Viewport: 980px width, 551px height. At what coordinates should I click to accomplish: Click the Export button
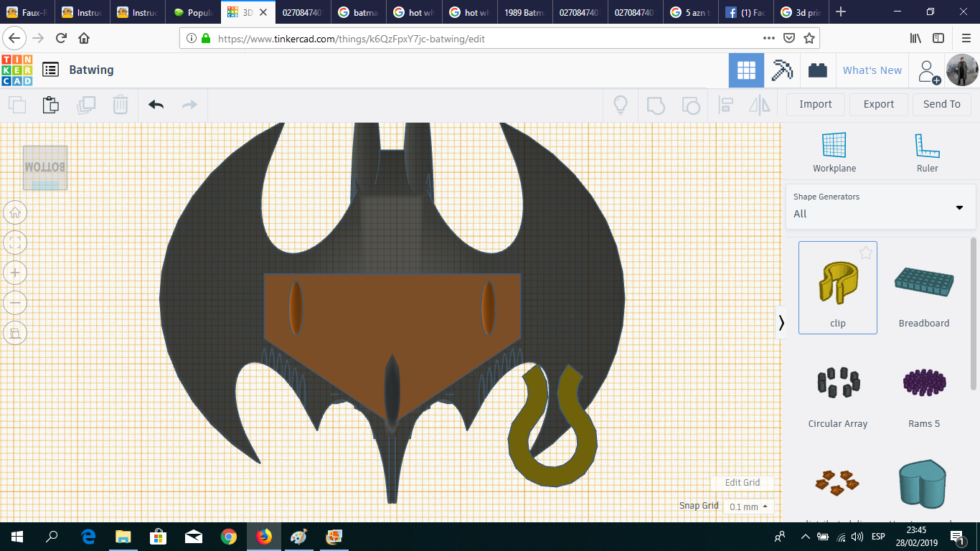pyautogui.click(x=879, y=104)
